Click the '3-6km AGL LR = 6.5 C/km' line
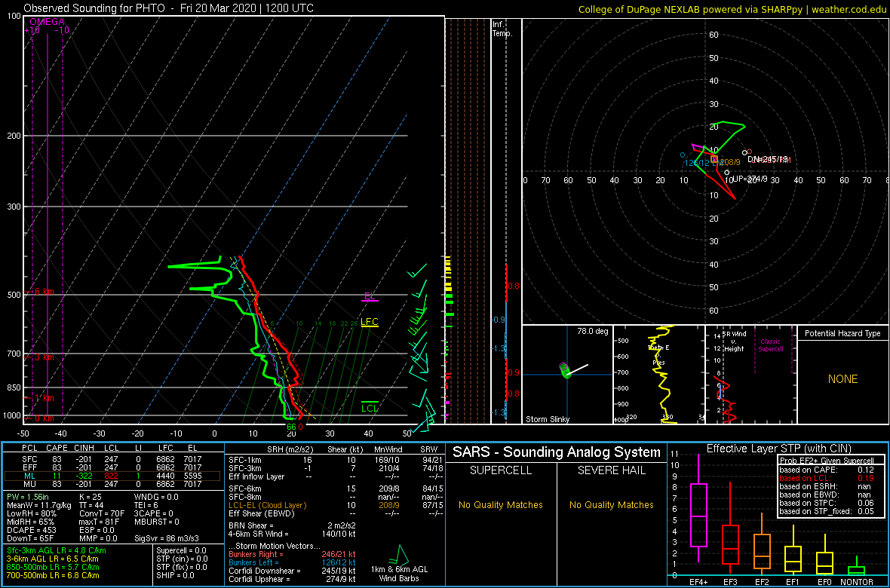 point(52,559)
